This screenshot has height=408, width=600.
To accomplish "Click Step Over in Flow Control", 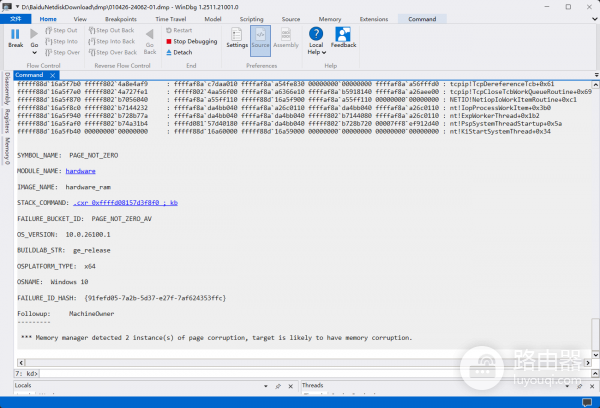I will [62, 52].
